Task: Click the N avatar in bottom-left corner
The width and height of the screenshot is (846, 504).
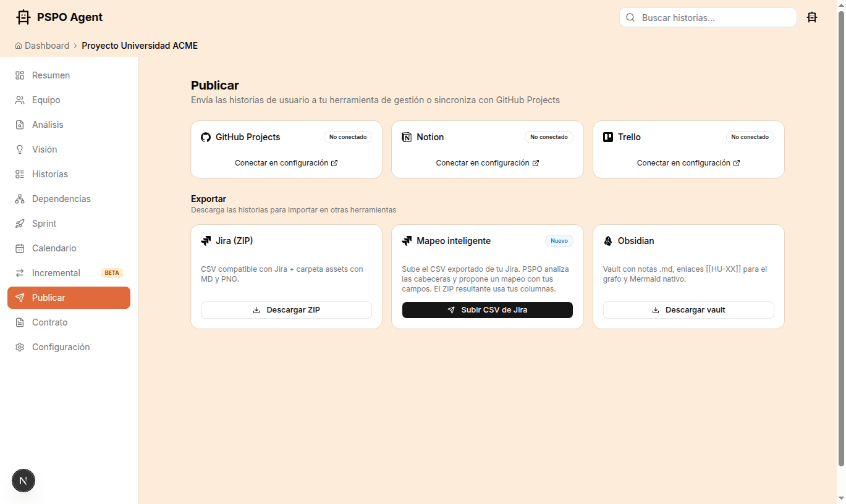Action: coord(23,481)
